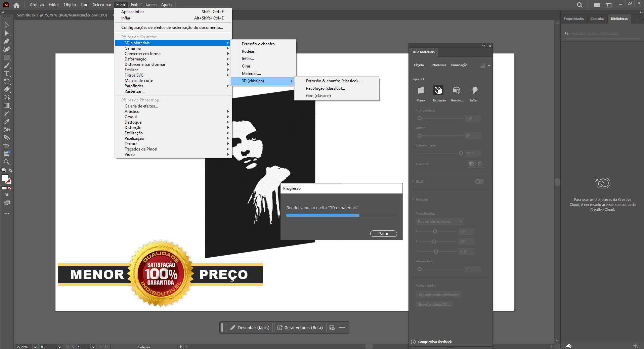Select the Direct Selection tool

pyautogui.click(x=7, y=33)
